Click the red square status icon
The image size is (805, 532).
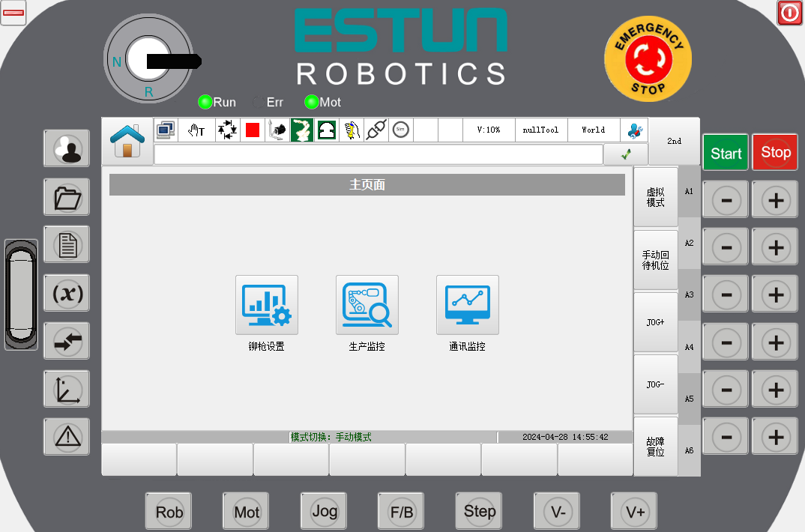[252, 130]
